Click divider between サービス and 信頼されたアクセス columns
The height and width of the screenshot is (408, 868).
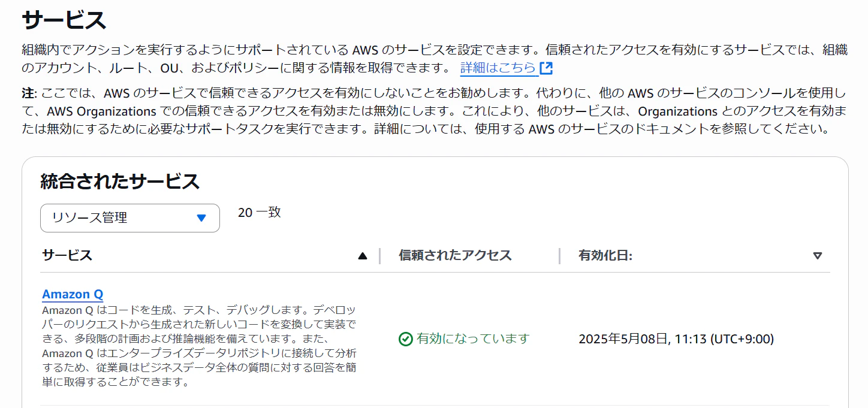coord(379,256)
